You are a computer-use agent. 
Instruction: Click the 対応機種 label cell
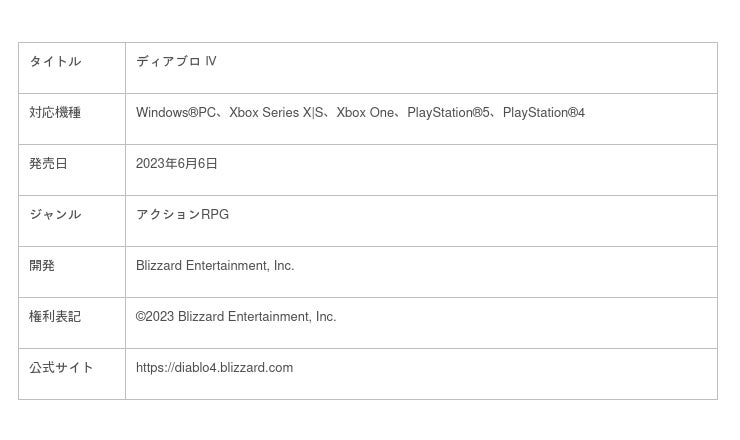(55, 113)
